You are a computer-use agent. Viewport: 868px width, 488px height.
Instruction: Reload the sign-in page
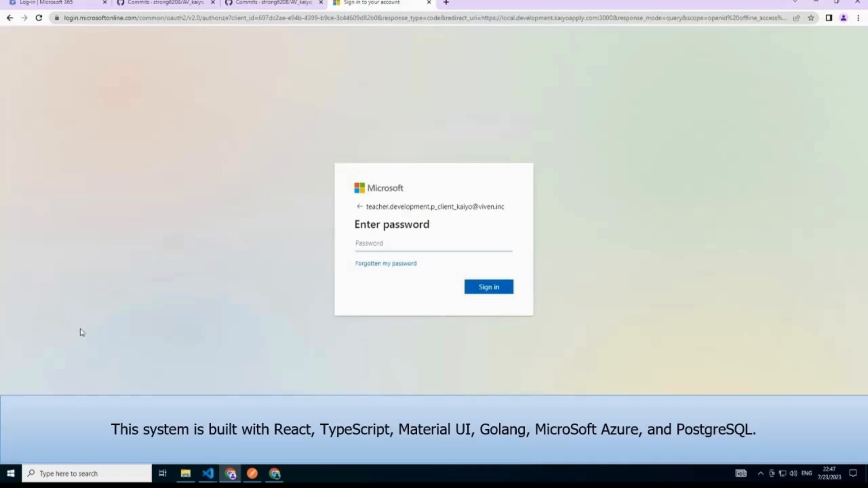[x=39, y=18]
